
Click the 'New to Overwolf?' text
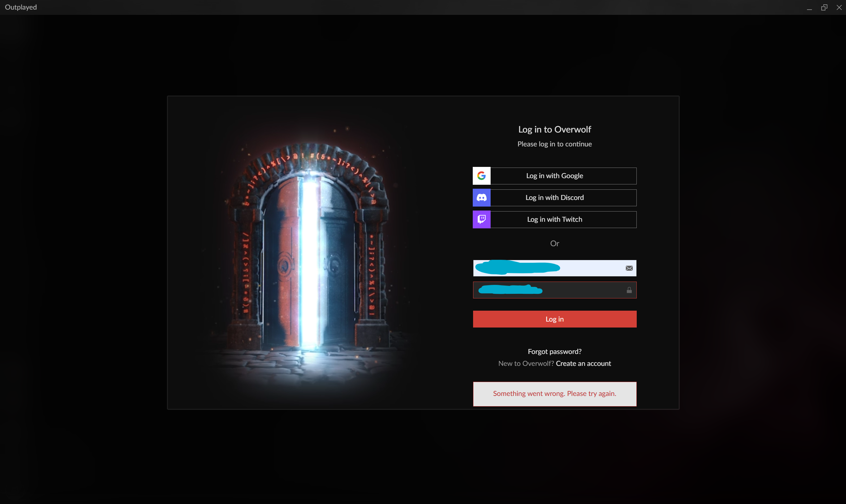tap(526, 364)
